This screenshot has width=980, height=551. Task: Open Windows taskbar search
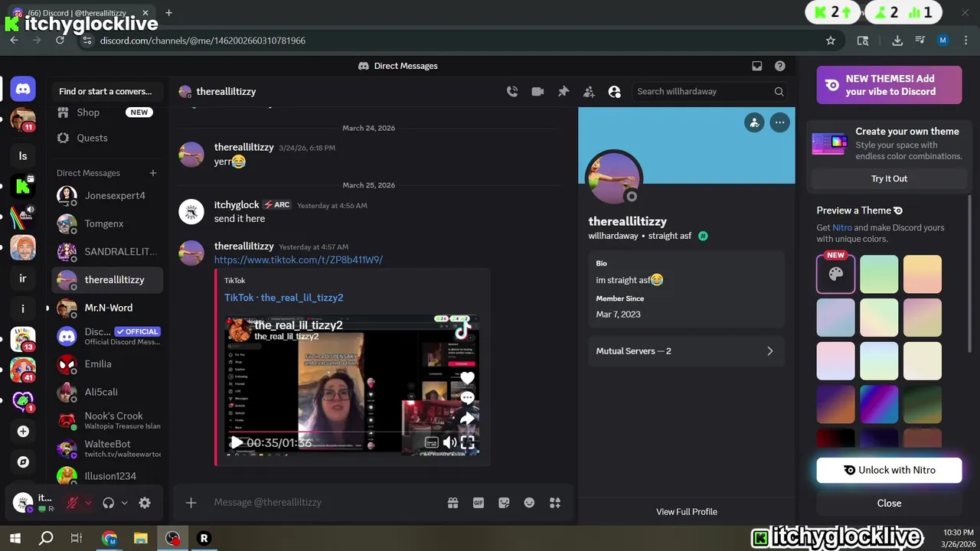46,538
